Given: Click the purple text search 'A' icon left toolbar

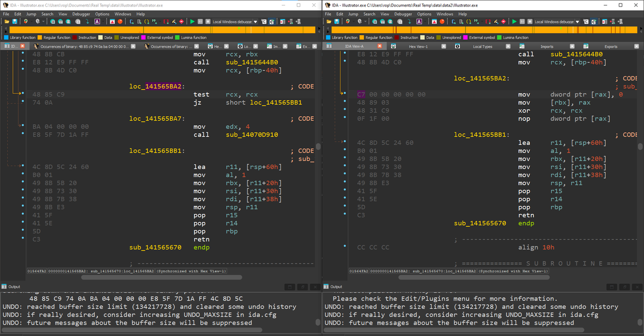Looking at the screenshot, I should pos(97,22).
